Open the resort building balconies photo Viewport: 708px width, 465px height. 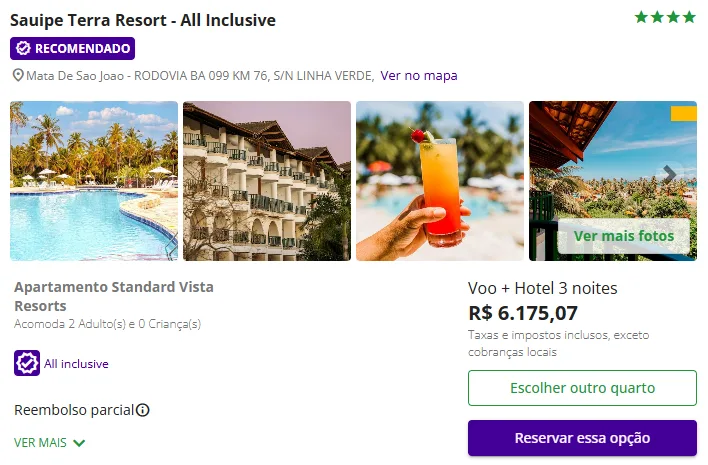pyautogui.click(x=267, y=181)
